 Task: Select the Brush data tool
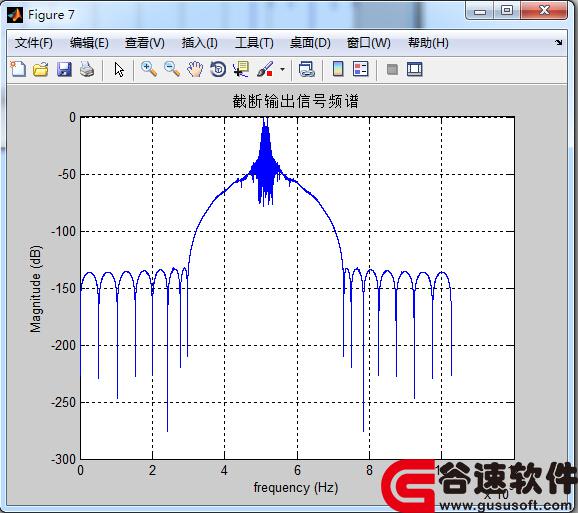265,69
